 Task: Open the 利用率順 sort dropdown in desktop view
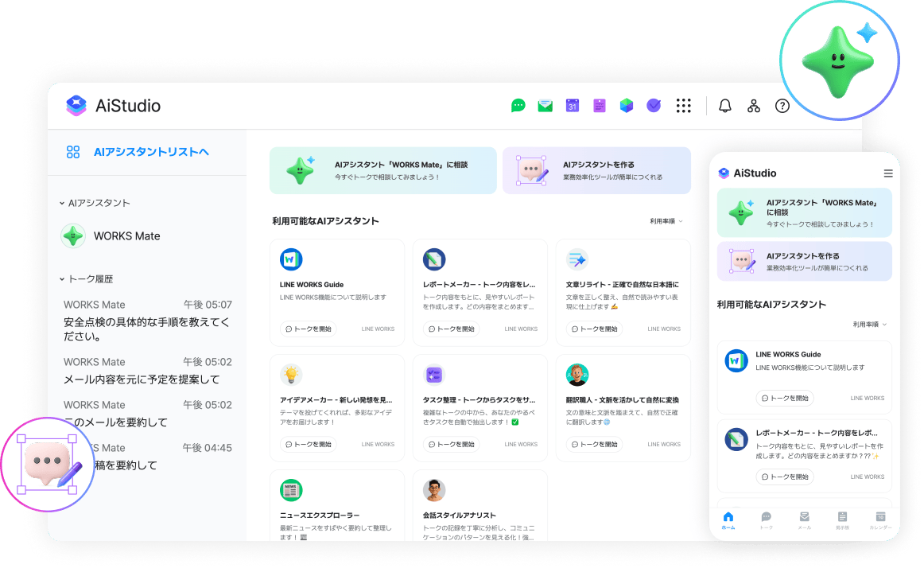click(666, 221)
